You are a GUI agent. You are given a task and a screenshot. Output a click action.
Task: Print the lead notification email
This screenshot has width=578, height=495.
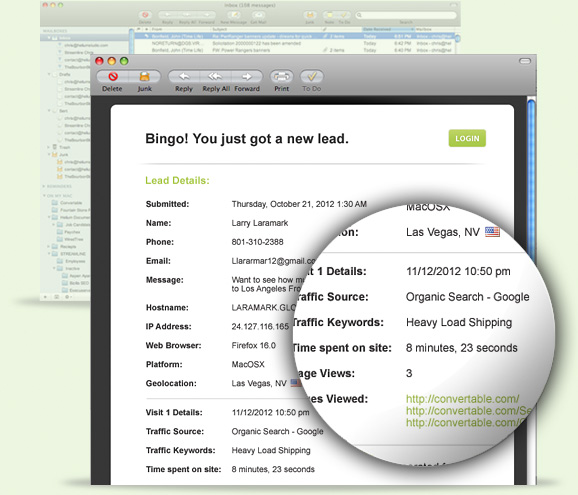(x=282, y=76)
